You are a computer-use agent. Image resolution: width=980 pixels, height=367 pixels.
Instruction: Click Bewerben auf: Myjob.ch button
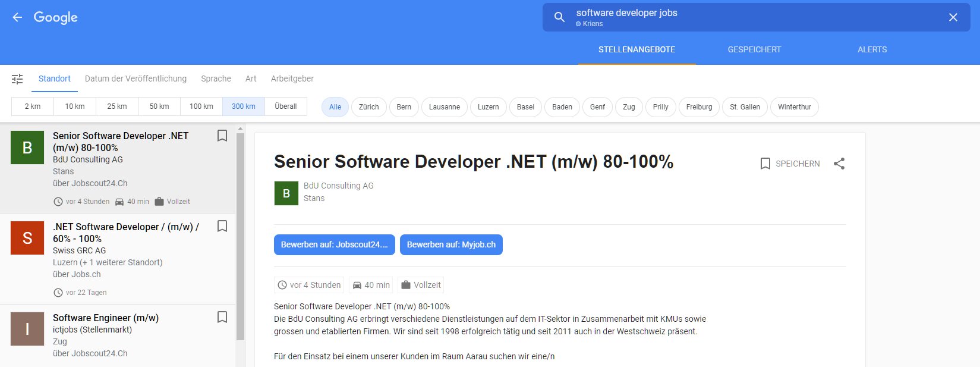click(x=451, y=244)
